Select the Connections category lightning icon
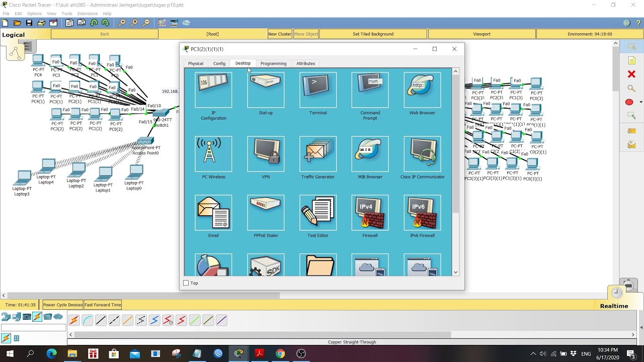Screen dimensions: 644x362 pyautogui.click(x=37, y=317)
